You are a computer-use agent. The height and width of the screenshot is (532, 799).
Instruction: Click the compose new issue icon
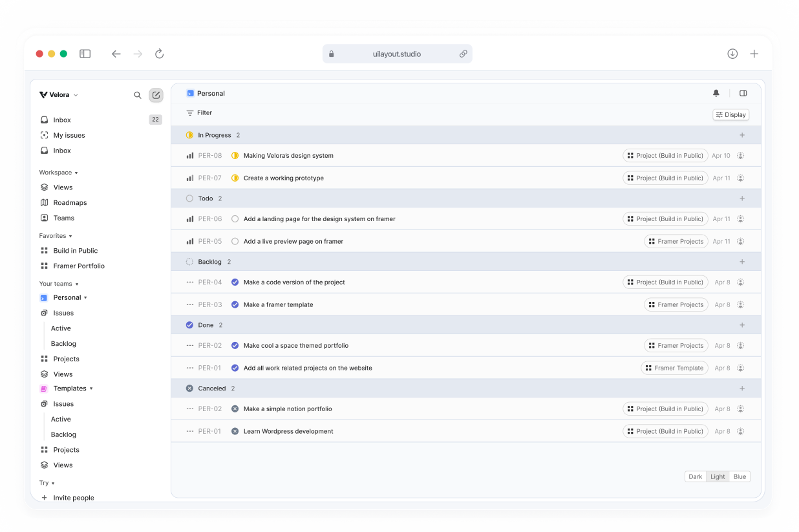[156, 95]
